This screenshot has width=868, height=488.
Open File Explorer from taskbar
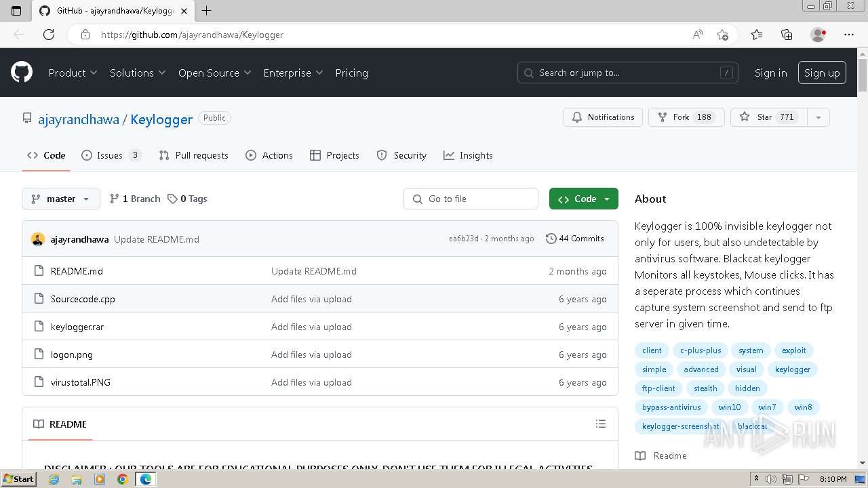[x=77, y=479]
